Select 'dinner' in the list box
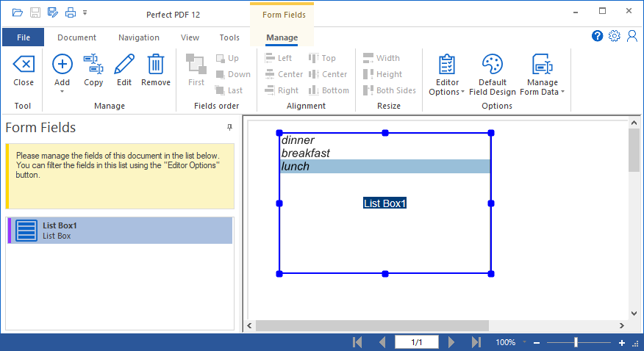644x351 pixels. coord(385,140)
